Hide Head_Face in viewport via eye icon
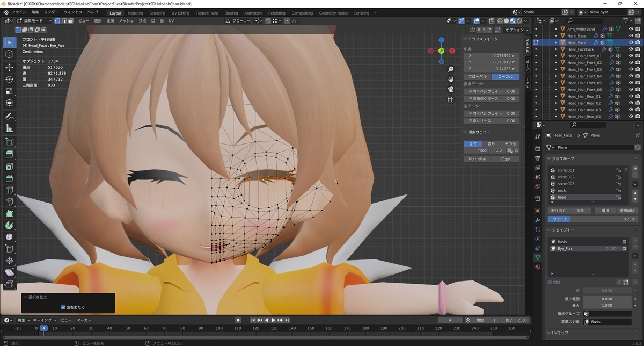644x346 pixels. tap(631, 42)
